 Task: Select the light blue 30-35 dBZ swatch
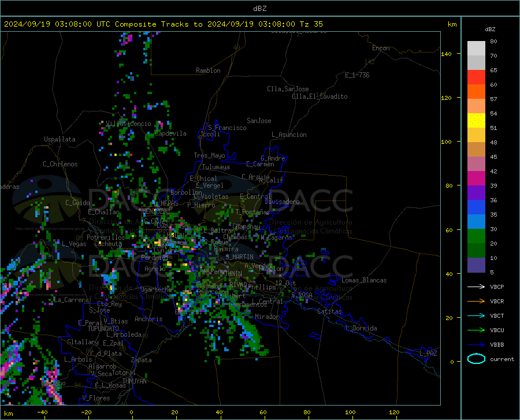(x=476, y=222)
